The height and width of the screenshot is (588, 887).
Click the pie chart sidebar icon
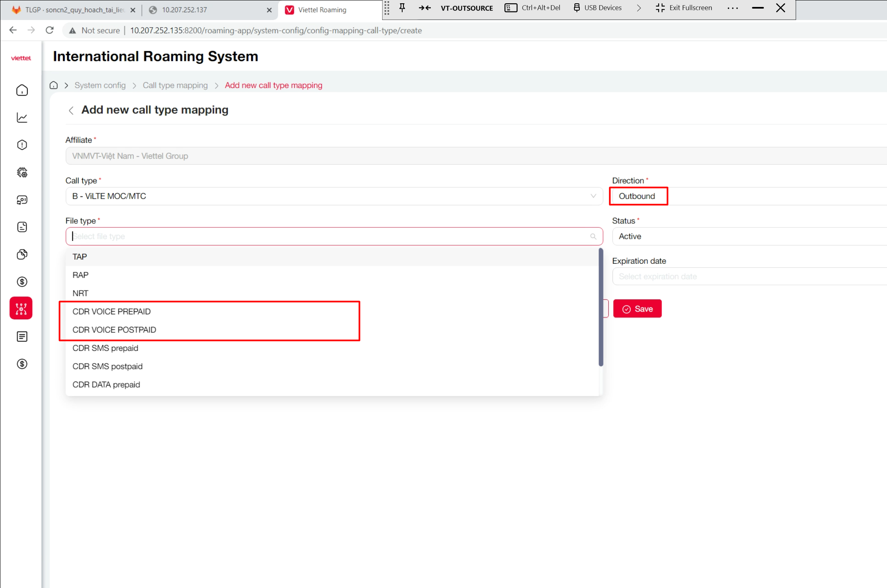[22, 254]
